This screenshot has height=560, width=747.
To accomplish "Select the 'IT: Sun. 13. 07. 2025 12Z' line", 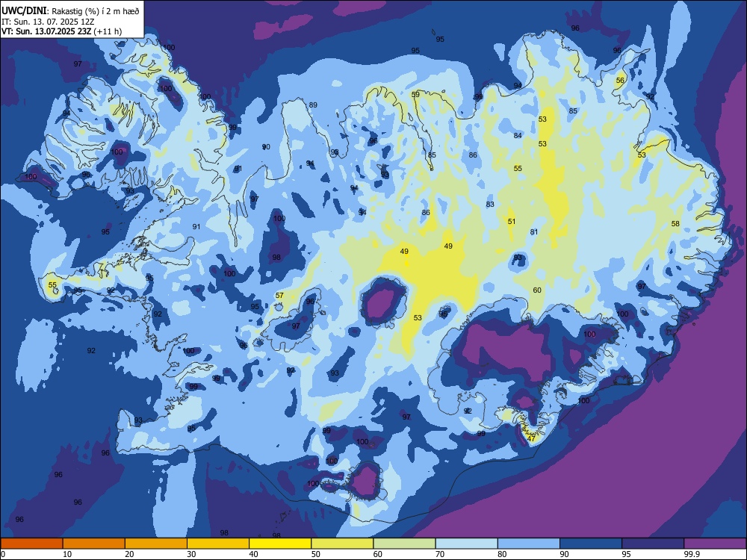I will [46, 22].
